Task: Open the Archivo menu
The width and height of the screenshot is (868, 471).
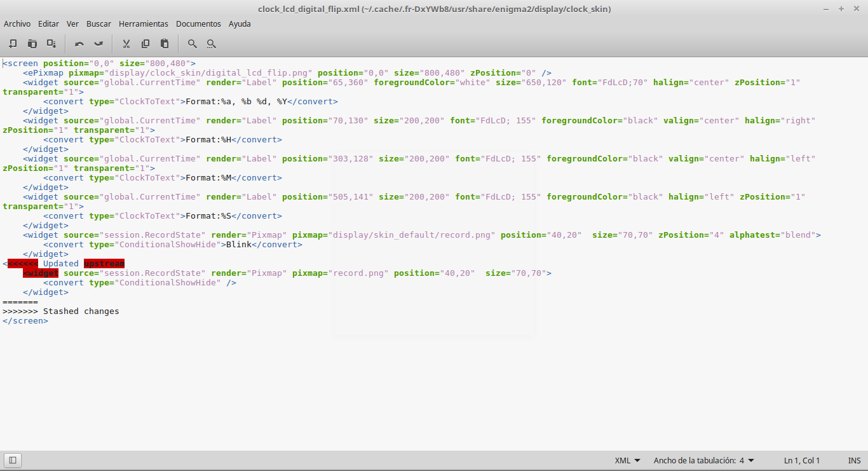Action: click(17, 24)
